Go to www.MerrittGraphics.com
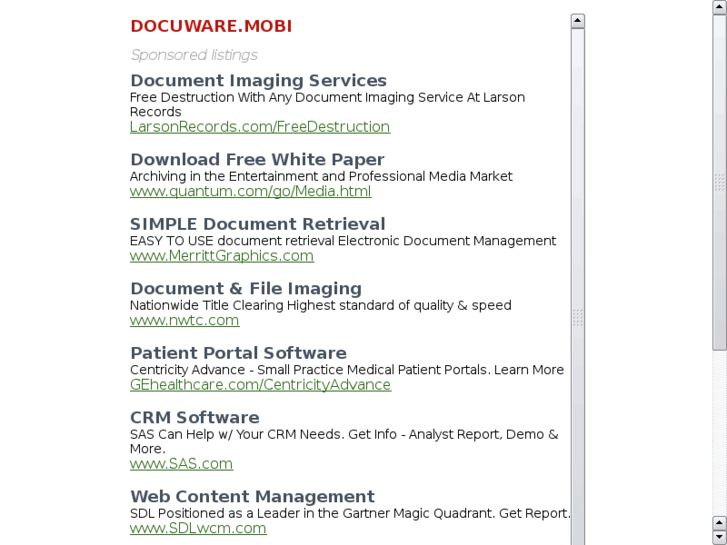 click(x=222, y=256)
